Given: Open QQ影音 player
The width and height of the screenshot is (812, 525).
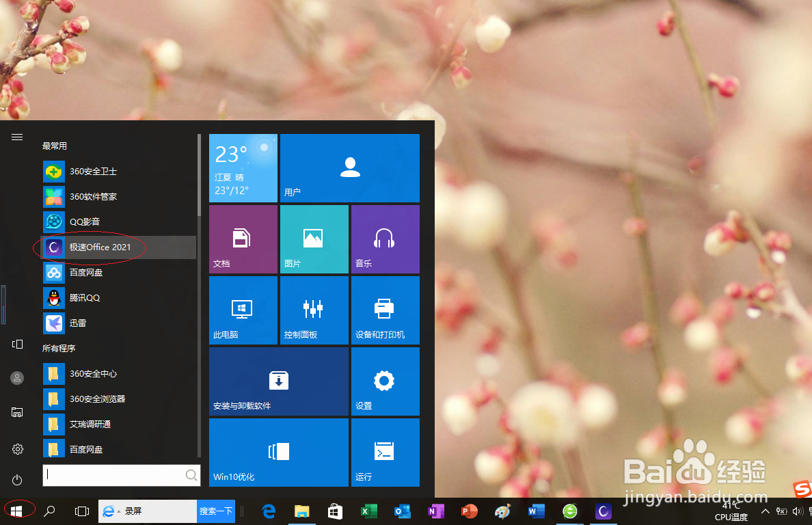Looking at the screenshot, I should point(119,221).
